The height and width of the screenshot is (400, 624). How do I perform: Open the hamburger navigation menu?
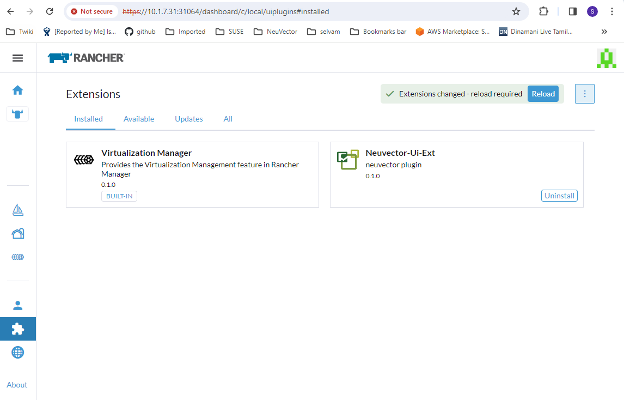[x=17, y=58]
